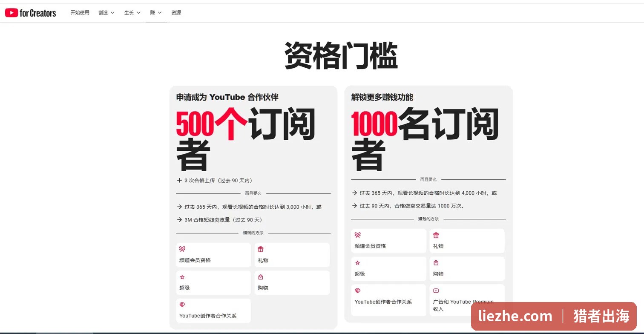Click 赚钱的方法 label in 500-subscriber card
Image resolution: width=644 pixels, height=334 pixels.
point(253,233)
